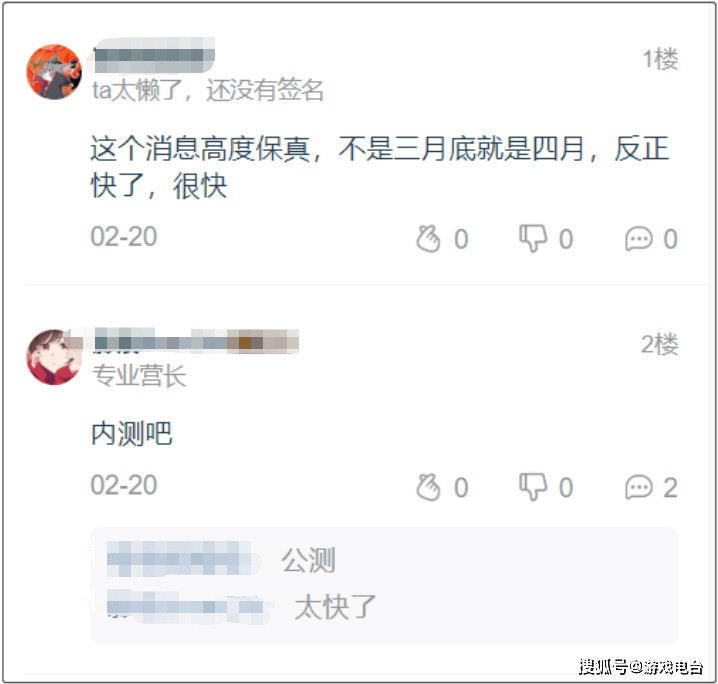Click the 1楼 floor label
Screen dimensions: 718x684
(x=660, y=59)
